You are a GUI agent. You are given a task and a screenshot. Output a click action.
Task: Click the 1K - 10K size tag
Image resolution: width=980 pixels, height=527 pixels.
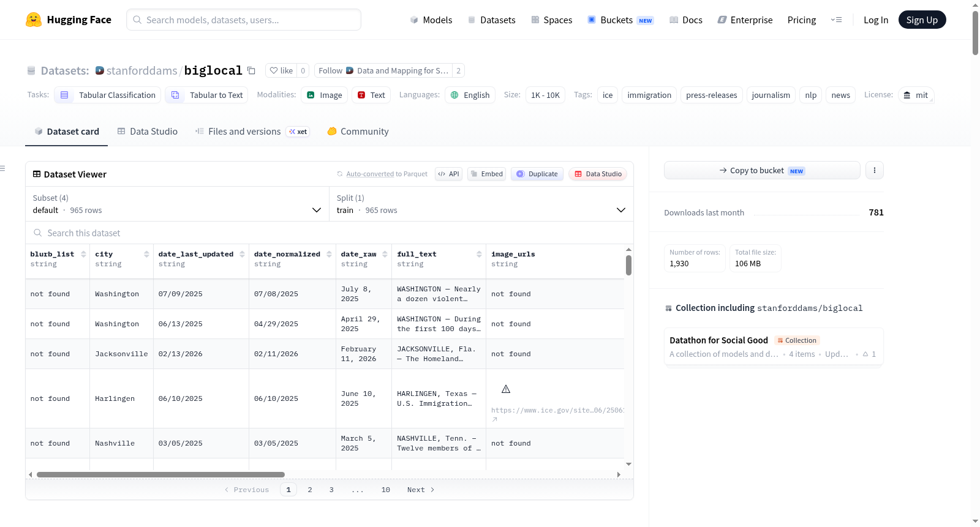pos(545,95)
